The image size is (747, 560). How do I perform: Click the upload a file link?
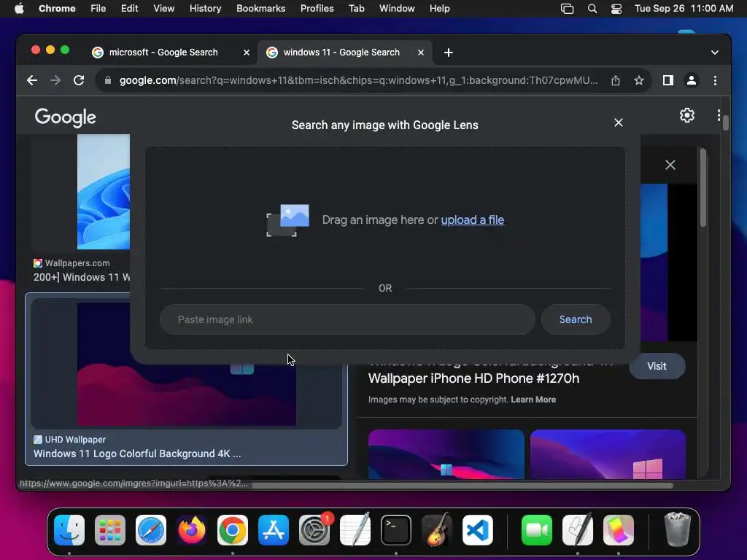point(472,220)
